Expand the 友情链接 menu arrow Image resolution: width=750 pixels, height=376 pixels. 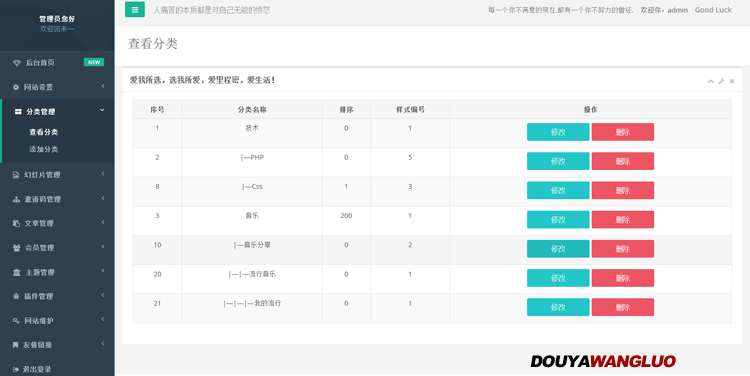103,344
